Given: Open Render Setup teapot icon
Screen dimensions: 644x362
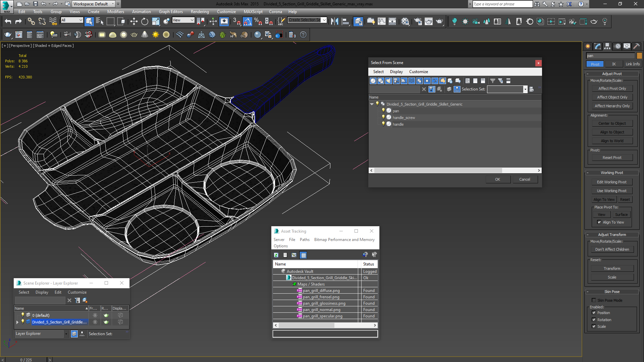Looking at the screenshot, I should [418, 21].
